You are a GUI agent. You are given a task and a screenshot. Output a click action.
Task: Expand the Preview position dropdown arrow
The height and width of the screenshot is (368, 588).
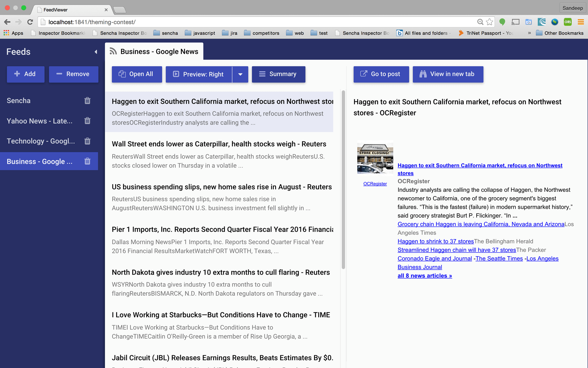(240, 74)
